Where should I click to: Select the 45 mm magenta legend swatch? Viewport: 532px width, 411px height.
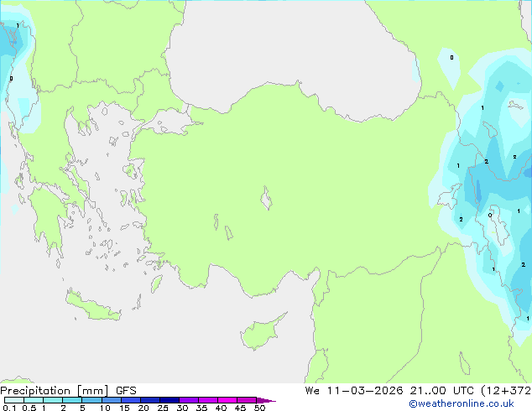pos(247,400)
